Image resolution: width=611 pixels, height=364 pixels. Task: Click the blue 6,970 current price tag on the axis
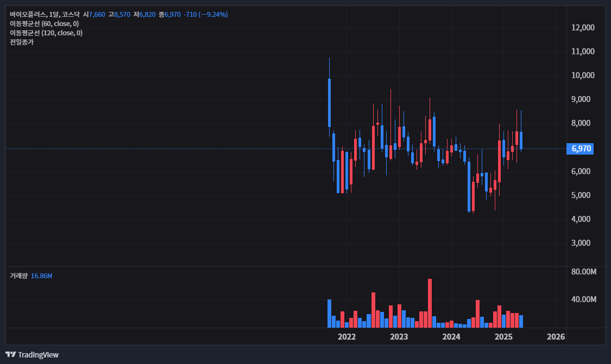click(x=580, y=149)
